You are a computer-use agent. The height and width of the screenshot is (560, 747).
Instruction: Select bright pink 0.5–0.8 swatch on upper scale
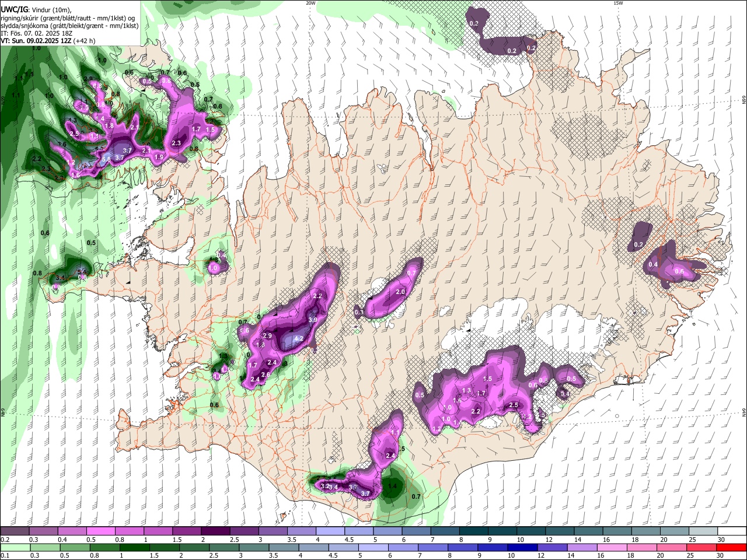click(100, 531)
